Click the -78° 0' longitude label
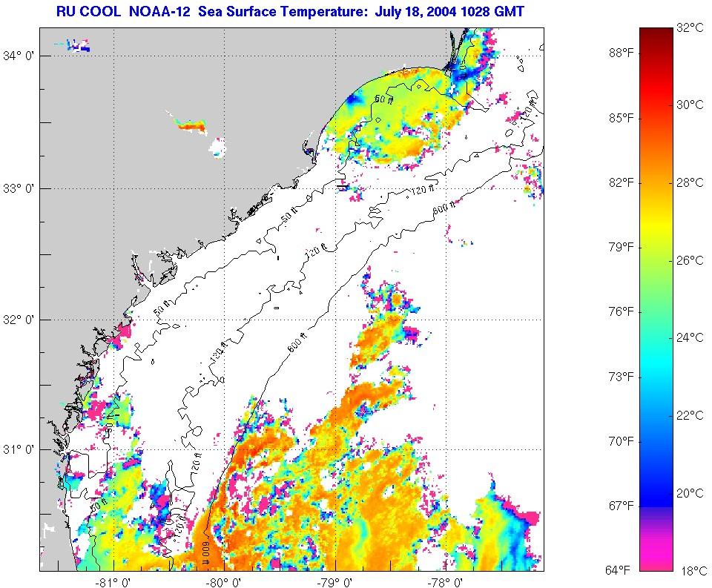The image size is (712, 588). (446, 582)
